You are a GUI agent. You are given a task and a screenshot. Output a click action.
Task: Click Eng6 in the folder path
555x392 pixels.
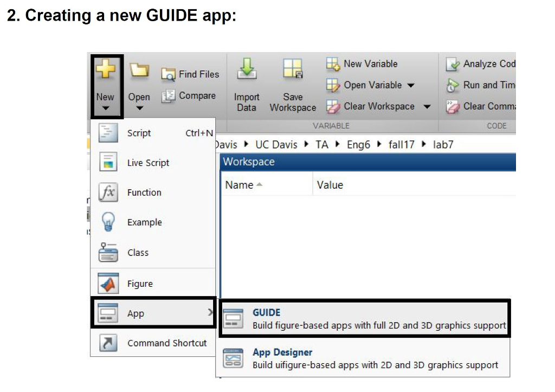358,144
